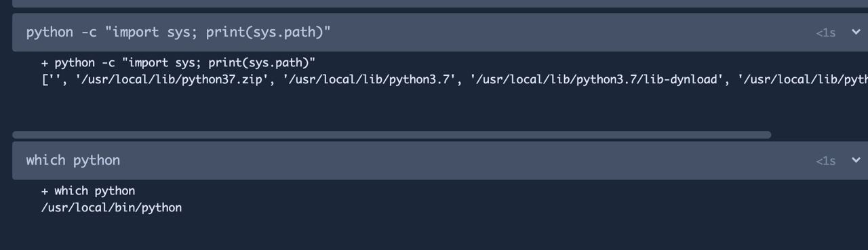The image size is (868, 250).
Task: Select the '+ python -c' echoed command line
Action: (178, 62)
